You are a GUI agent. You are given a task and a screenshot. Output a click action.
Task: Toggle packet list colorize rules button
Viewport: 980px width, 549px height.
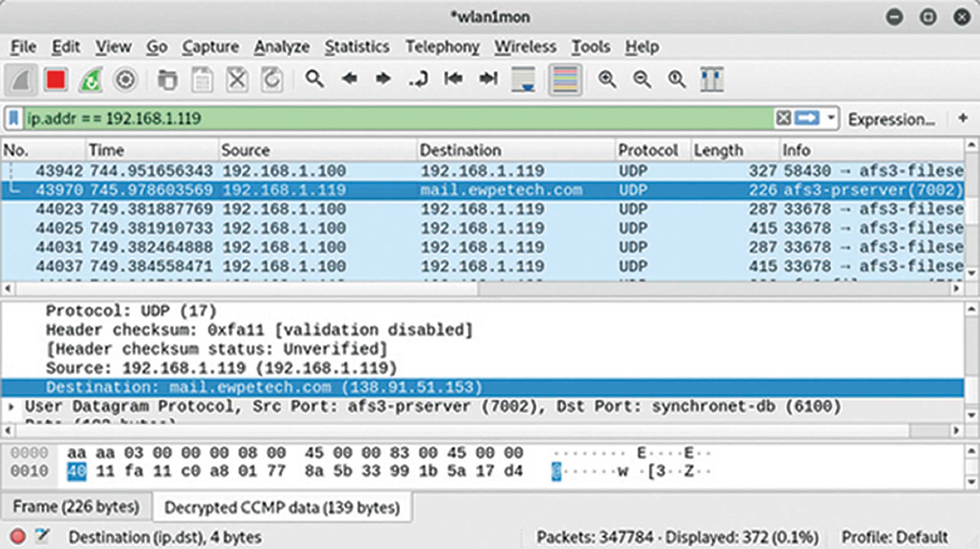pyautogui.click(x=565, y=80)
